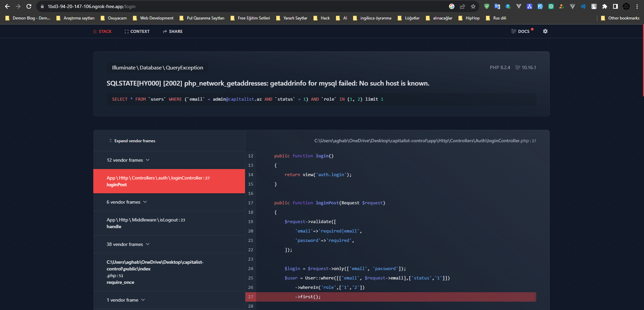644x310 pixels.
Task: Open the orange person-check extension
Action: (x=562, y=6)
